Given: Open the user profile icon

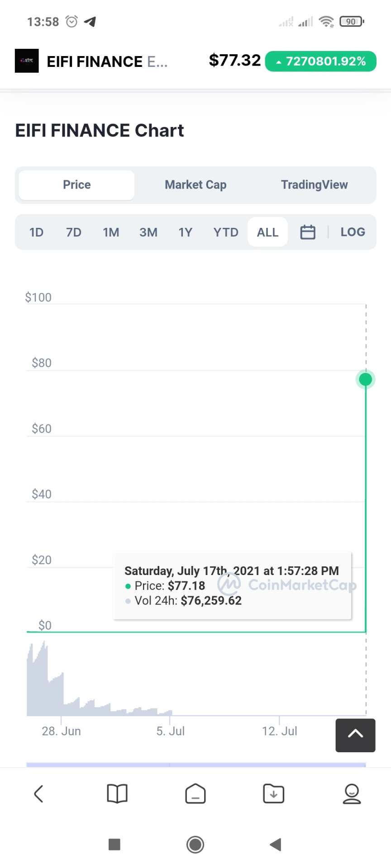Looking at the screenshot, I should pos(352,793).
